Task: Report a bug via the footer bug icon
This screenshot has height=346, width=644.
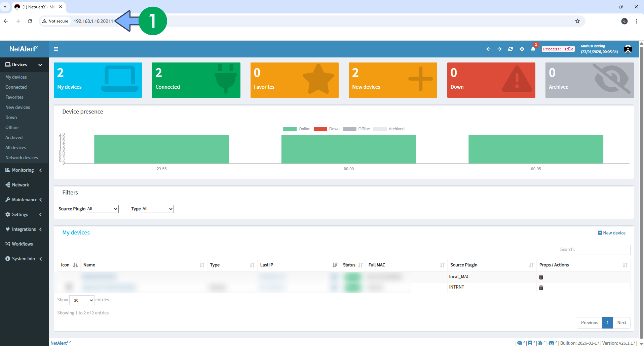Action: (x=540, y=343)
